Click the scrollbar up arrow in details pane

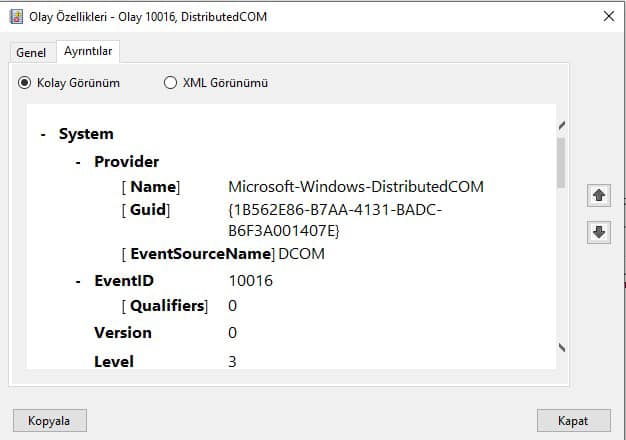pos(562,126)
